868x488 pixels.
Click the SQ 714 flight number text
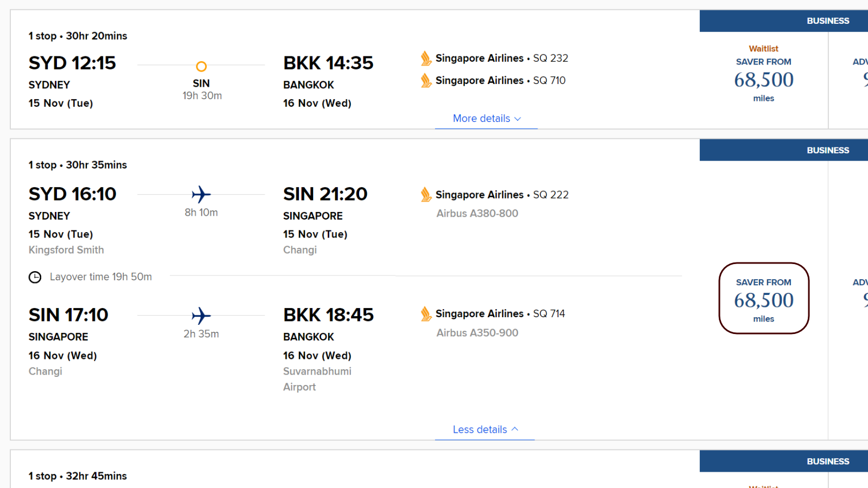click(x=549, y=313)
